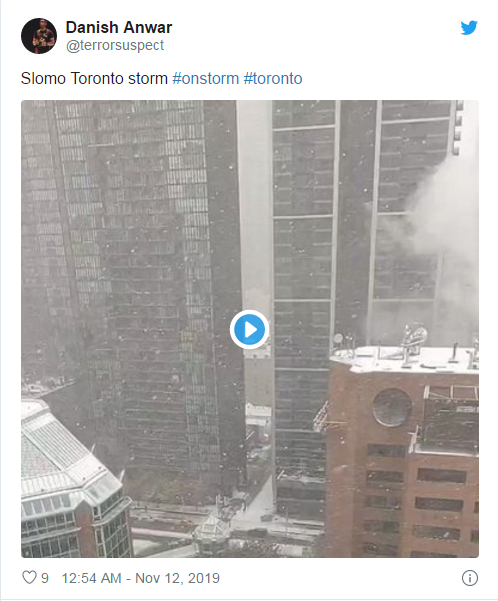
Task: Click the snowy rooftop with antennas
Action: (406, 356)
